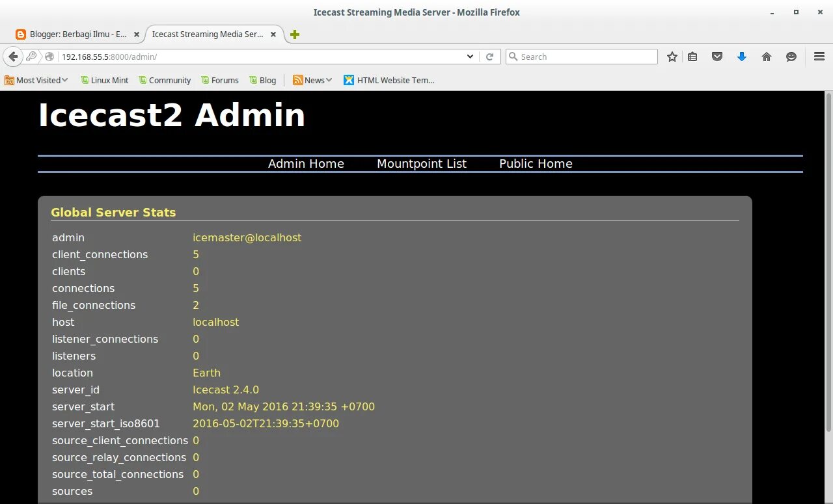The image size is (833, 504).
Task: Click site identity globe icon
Action: click(x=49, y=57)
